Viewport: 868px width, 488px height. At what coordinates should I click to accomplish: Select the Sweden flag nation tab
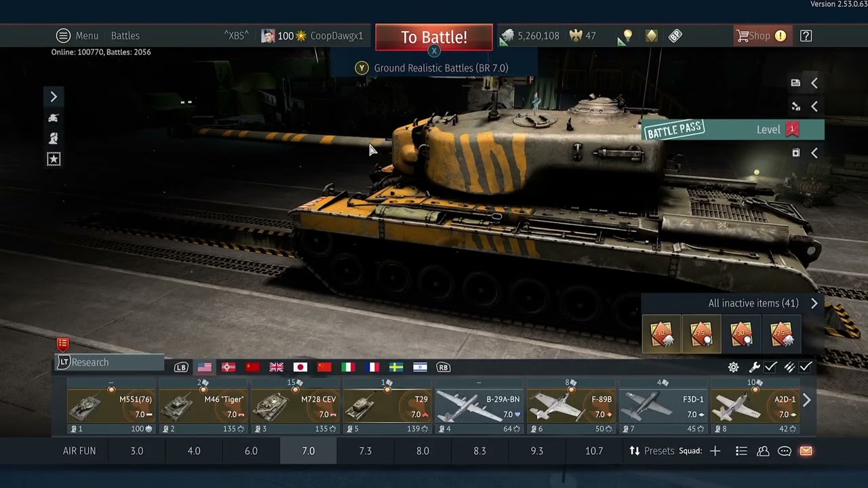click(x=396, y=367)
